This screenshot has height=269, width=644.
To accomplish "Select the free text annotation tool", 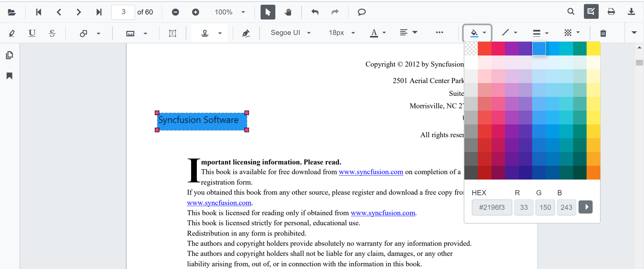I will (172, 33).
